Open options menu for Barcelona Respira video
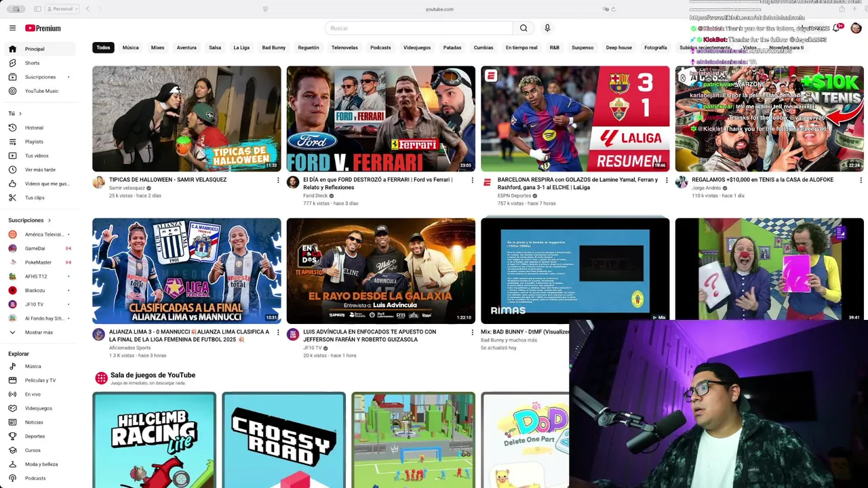 coord(666,180)
